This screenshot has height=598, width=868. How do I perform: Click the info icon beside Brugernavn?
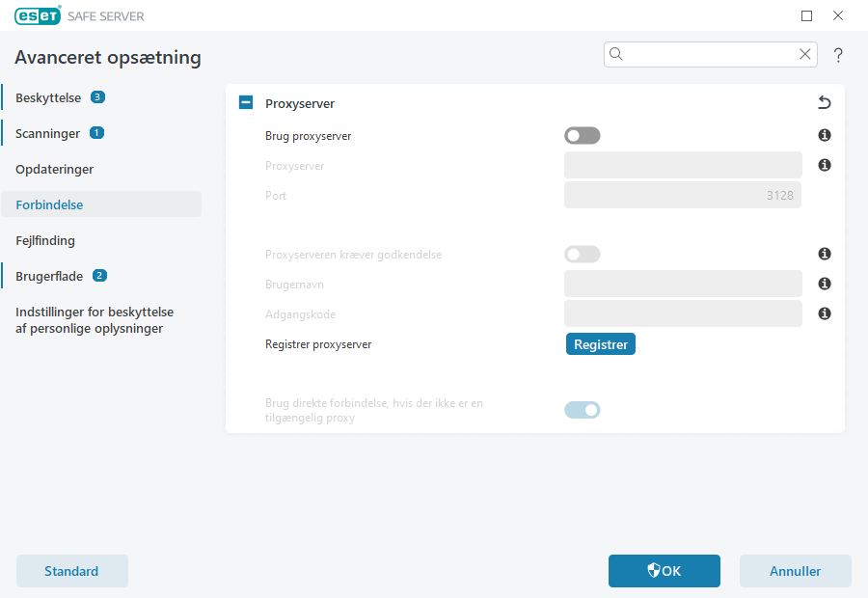[825, 284]
